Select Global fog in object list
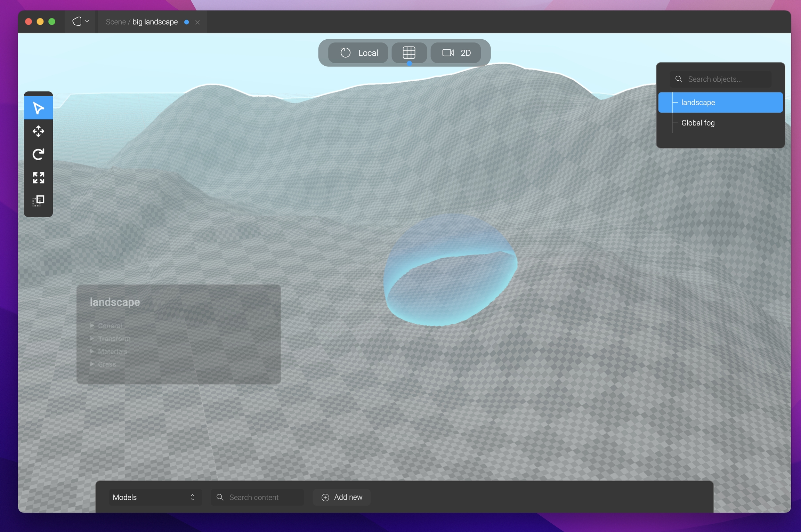Viewport: 801px width, 532px height. coord(698,123)
